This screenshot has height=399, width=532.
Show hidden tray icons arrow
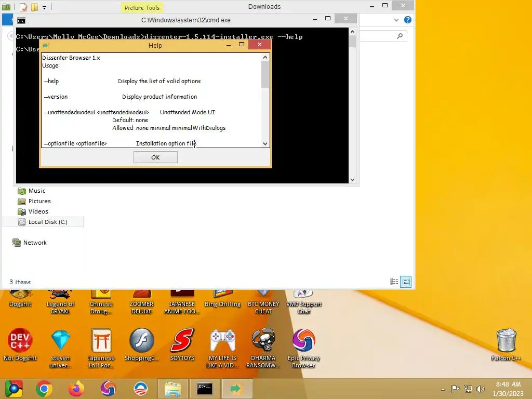click(x=443, y=389)
